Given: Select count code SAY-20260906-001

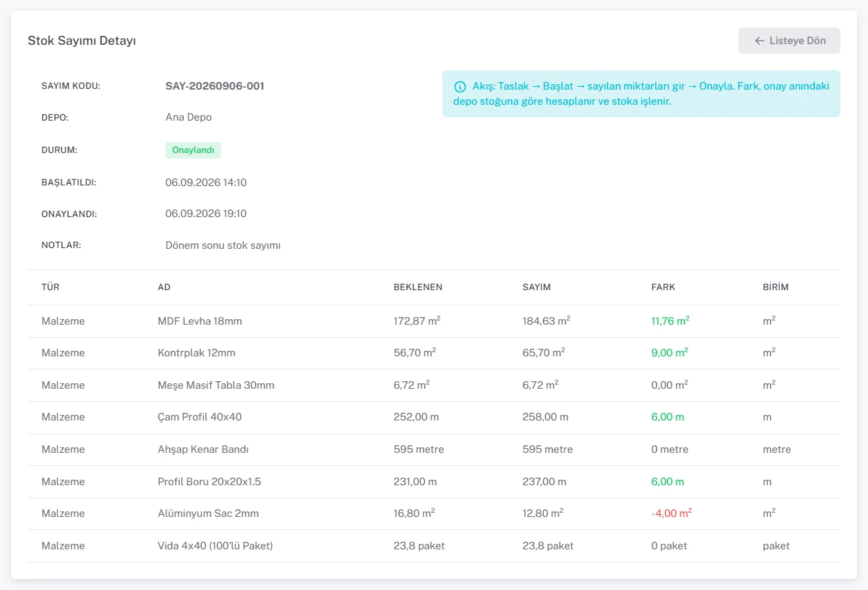Looking at the screenshot, I should coord(215,86).
